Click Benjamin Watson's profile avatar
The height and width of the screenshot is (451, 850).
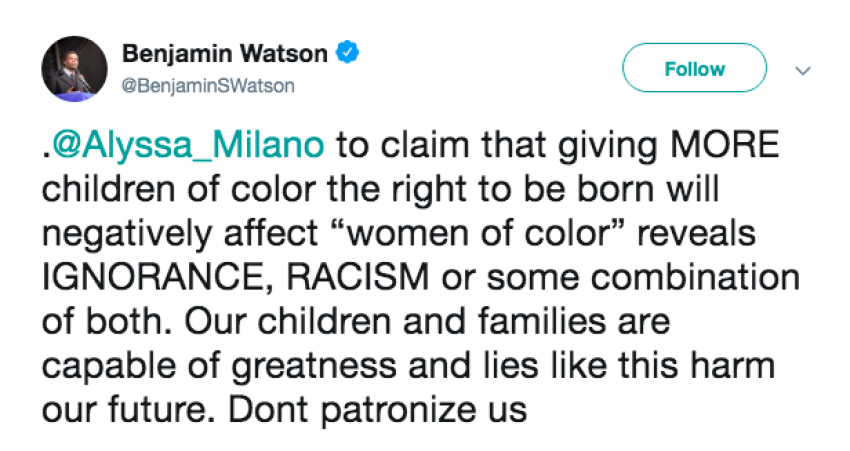73,73
